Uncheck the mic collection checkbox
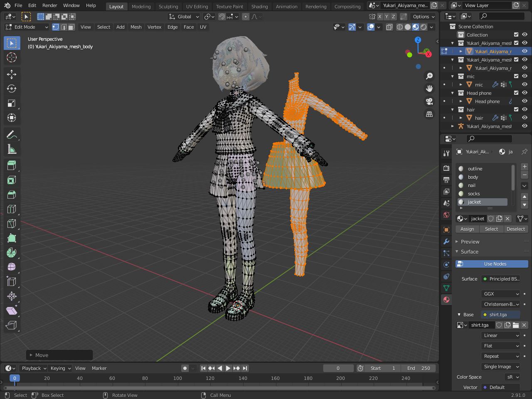The height and width of the screenshot is (399, 532). click(516, 76)
